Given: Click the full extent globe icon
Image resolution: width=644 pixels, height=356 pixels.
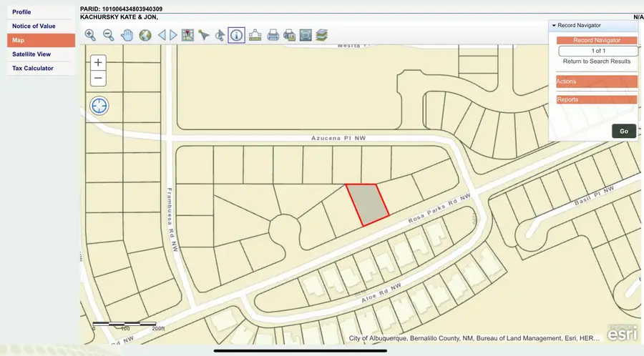Looking at the screenshot, I should 145,35.
